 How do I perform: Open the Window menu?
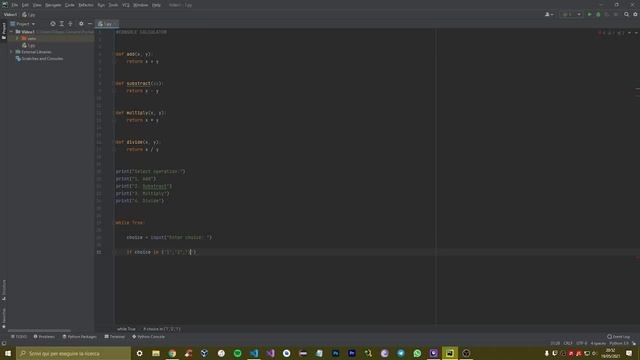point(141,5)
